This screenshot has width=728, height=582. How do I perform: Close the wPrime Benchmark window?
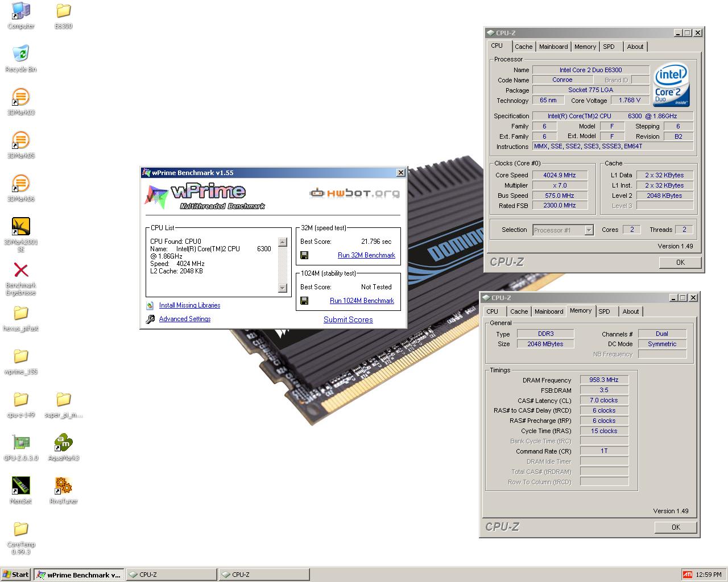[x=400, y=173]
